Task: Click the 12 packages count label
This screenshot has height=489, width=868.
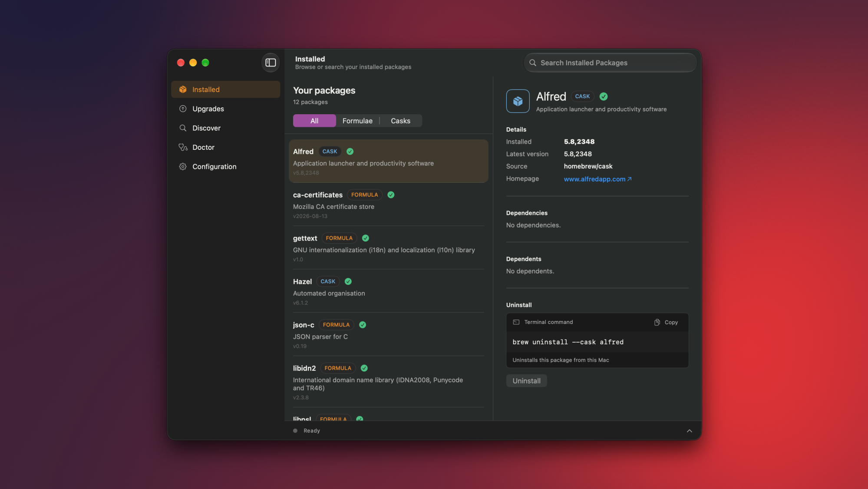Action: [310, 102]
